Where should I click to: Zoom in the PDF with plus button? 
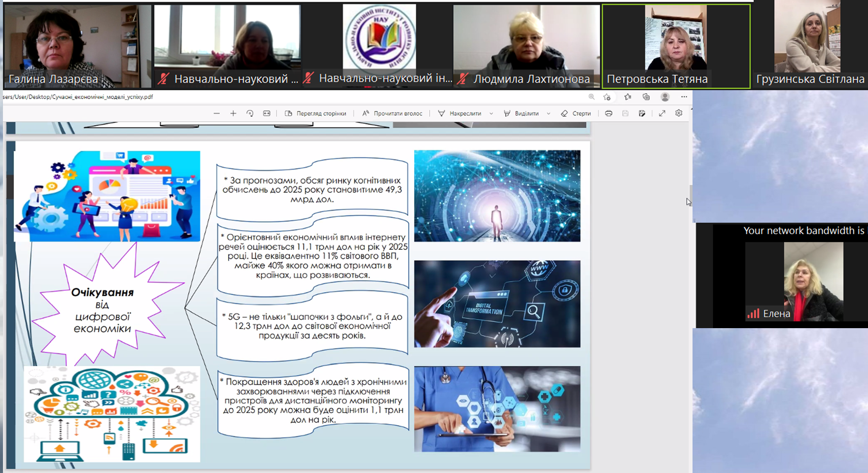[x=233, y=113]
